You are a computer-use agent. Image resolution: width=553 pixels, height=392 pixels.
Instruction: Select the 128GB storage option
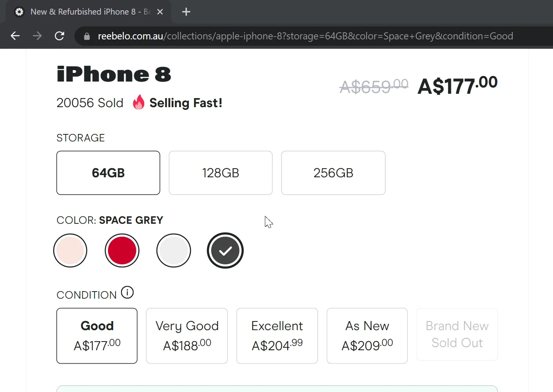pos(220,173)
